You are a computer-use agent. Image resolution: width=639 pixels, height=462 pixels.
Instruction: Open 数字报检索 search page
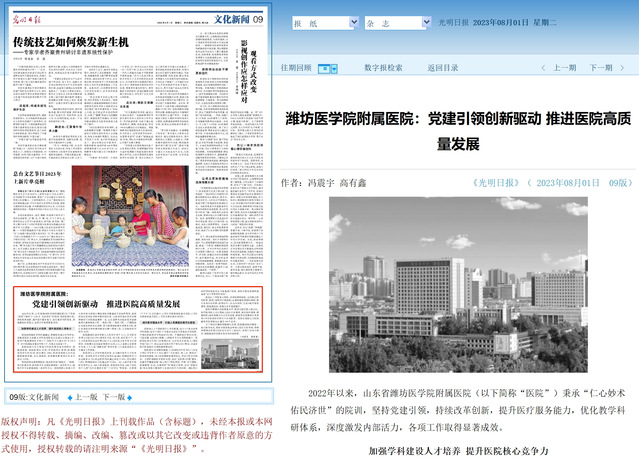point(383,68)
